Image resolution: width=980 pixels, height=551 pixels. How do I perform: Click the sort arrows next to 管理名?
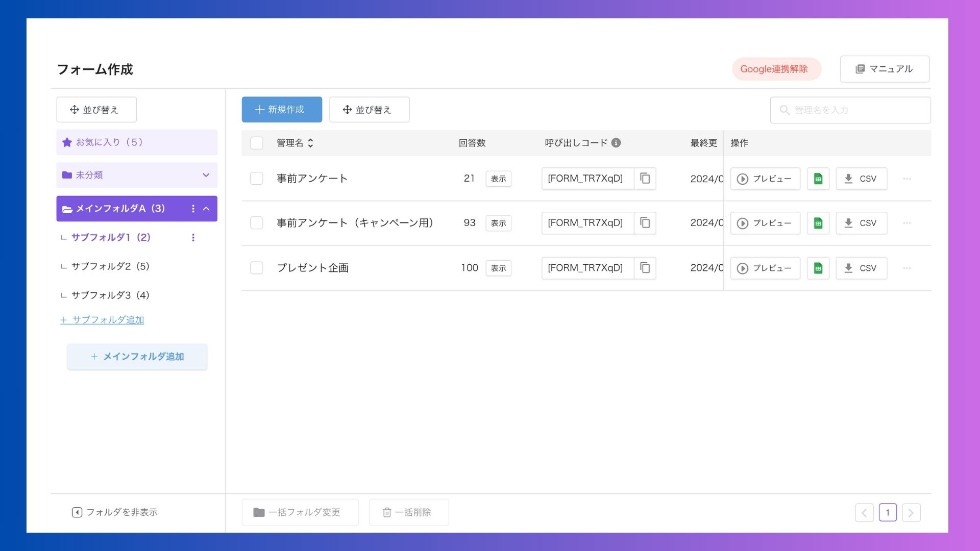[x=310, y=143]
